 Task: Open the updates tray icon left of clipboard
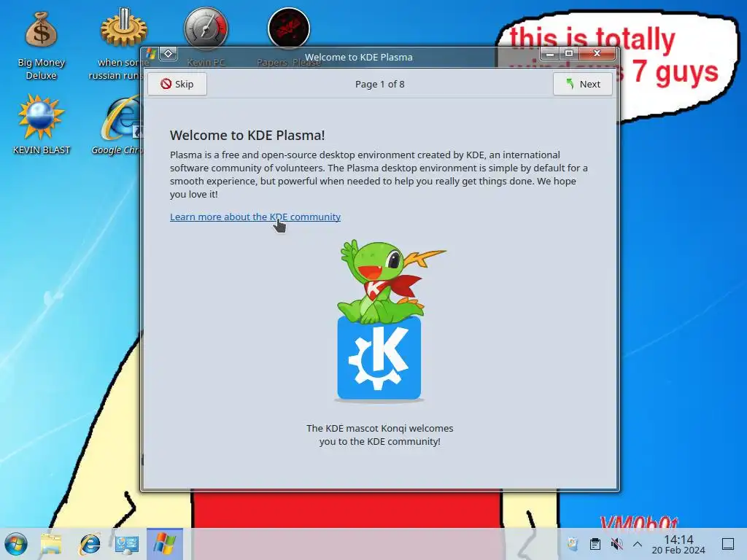tap(573, 544)
